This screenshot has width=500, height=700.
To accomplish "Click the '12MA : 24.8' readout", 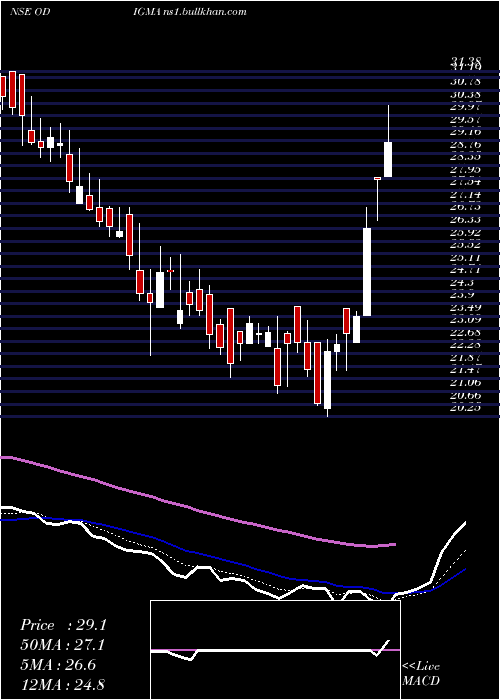I will [63, 684].
